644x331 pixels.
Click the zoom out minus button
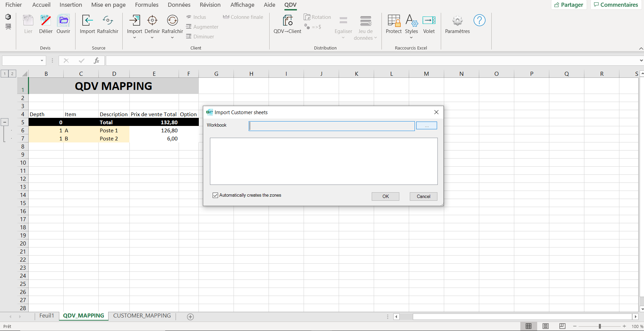tap(575, 326)
